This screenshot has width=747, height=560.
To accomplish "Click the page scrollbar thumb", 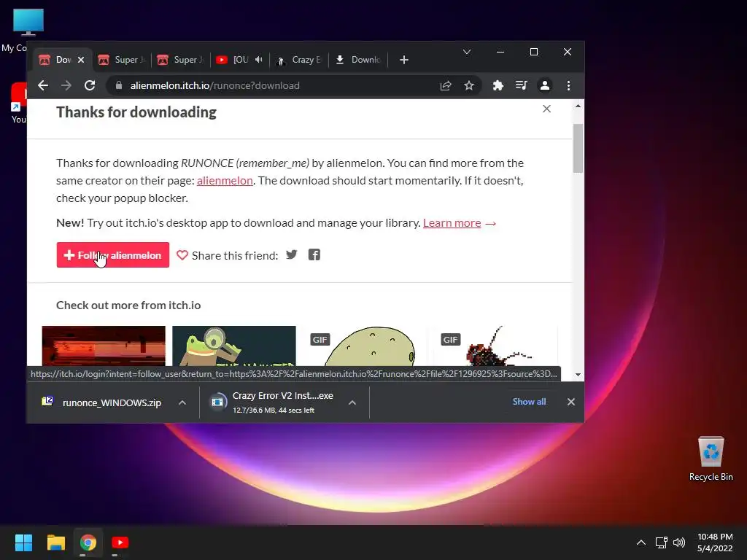I will click(578, 149).
